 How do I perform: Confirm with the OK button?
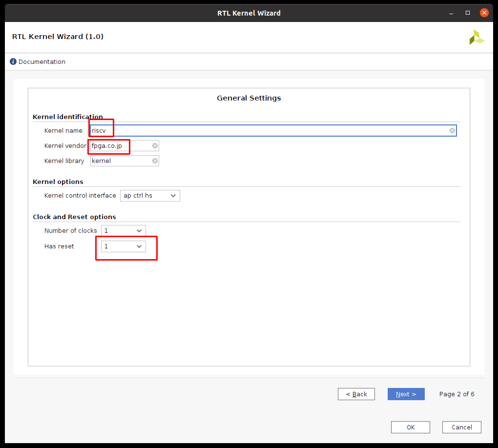[x=410, y=428]
